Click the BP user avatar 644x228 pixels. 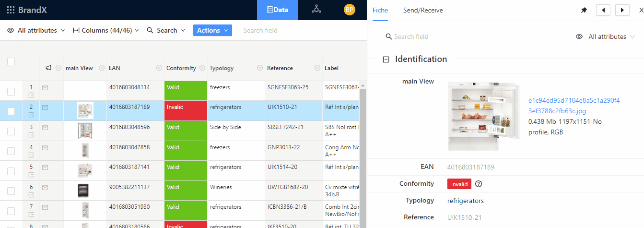tap(350, 10)
